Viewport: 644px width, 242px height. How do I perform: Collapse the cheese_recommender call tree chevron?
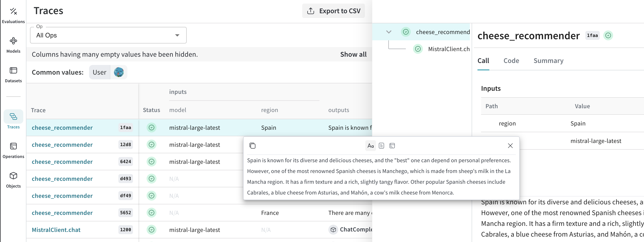389,32
